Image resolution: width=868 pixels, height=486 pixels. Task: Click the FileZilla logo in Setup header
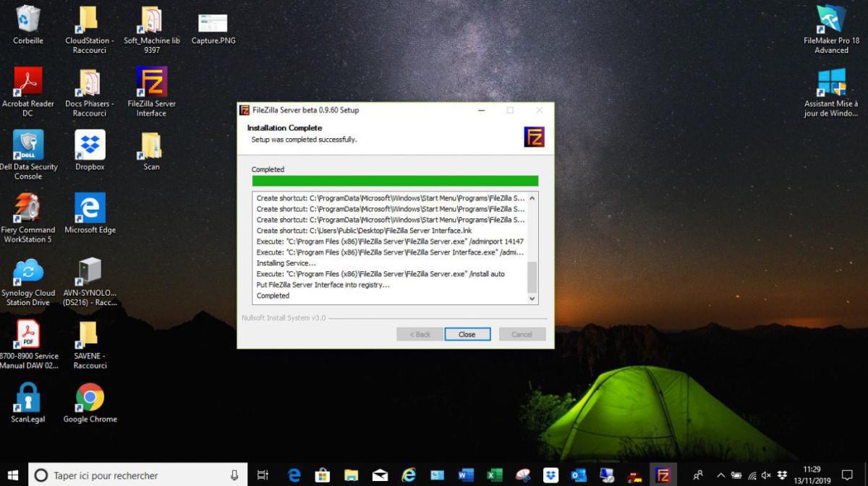coord(534,137)
